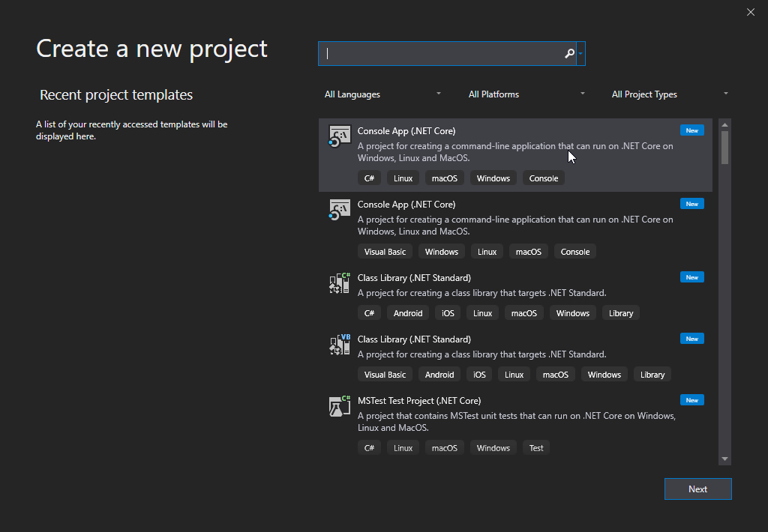Click the MSTest Test Project flask icon
This screenshot has width=768, height=532.
(x=340, y=406)
